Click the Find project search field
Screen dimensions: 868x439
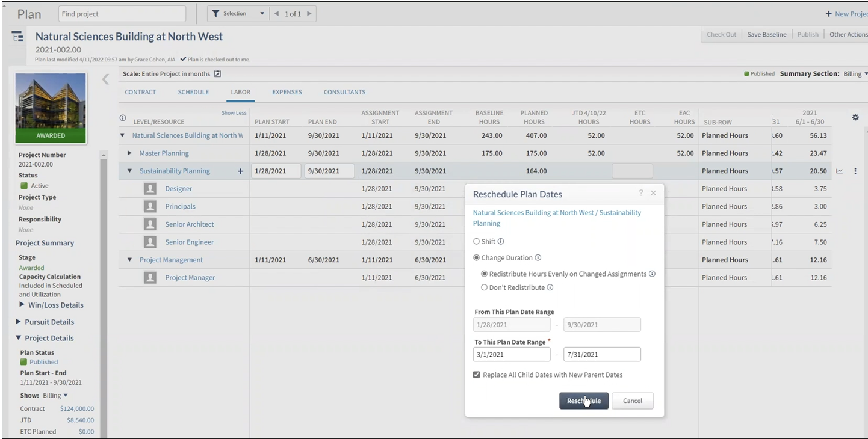pos(122,13)
